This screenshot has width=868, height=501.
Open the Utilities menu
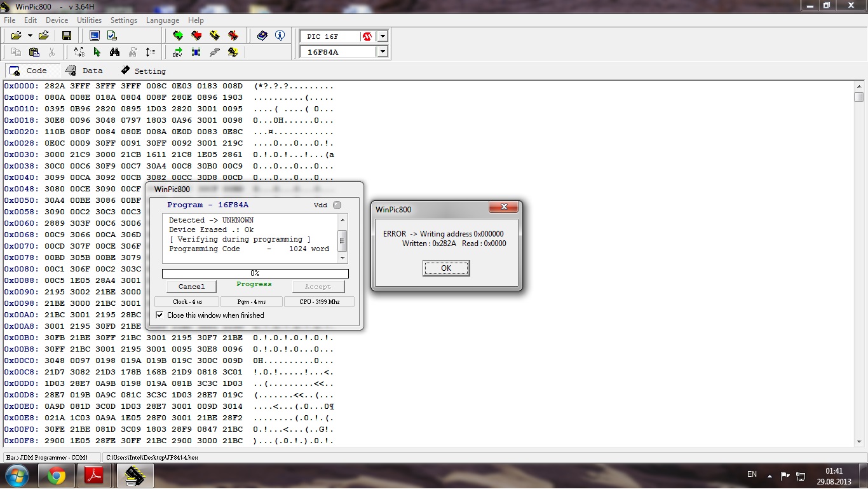pyautogui.click(x=89, y=20)
